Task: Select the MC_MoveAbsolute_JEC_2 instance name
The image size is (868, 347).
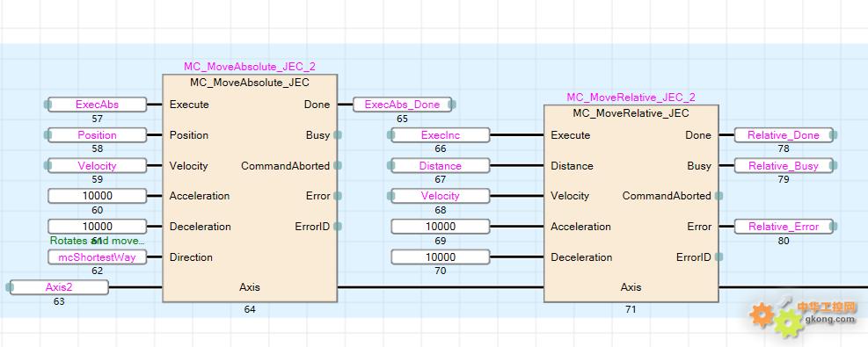Action: click(x=250, y=67)
